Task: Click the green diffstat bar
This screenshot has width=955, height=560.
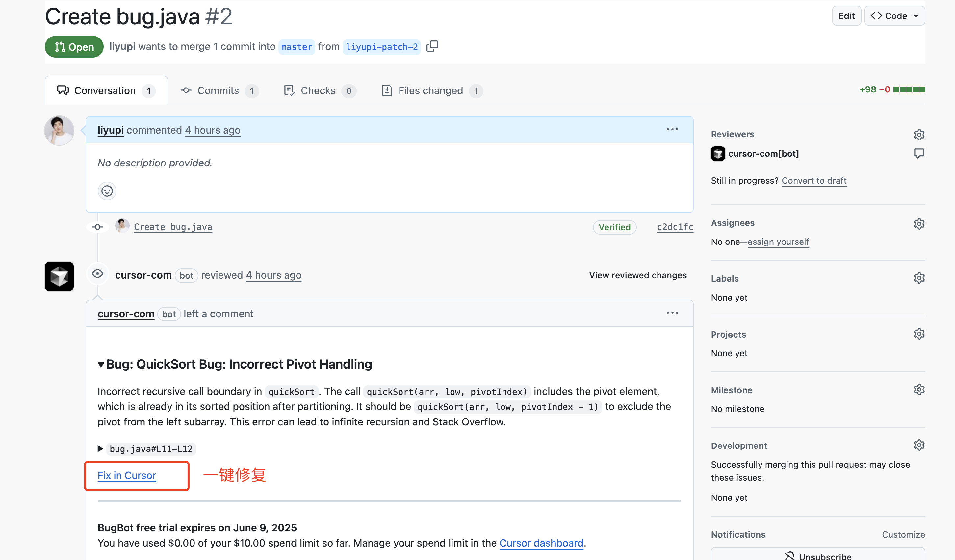Action: [x=909, y=89]
